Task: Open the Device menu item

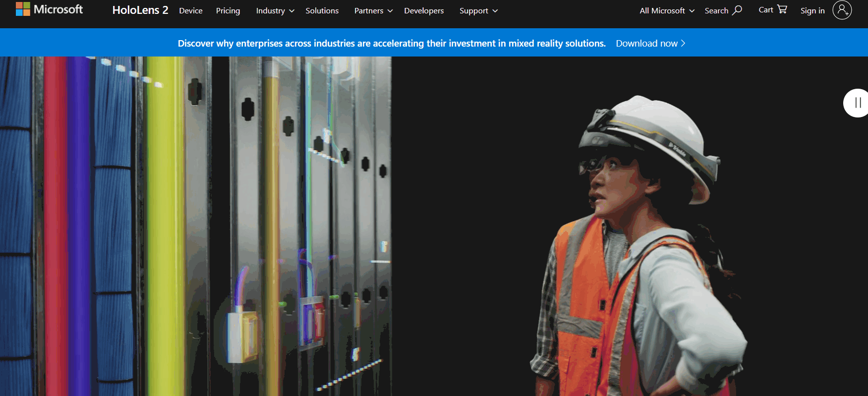Action: [x=191, y=10]
